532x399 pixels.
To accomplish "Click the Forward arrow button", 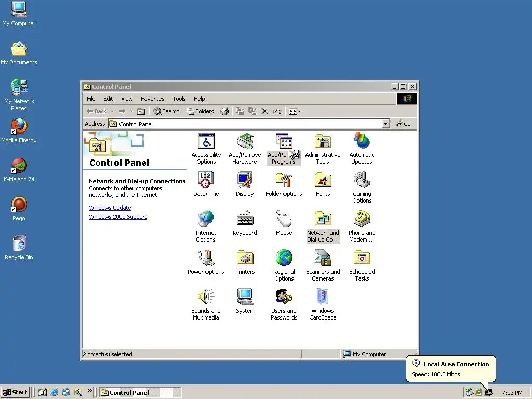I will [x=122, y=111].
